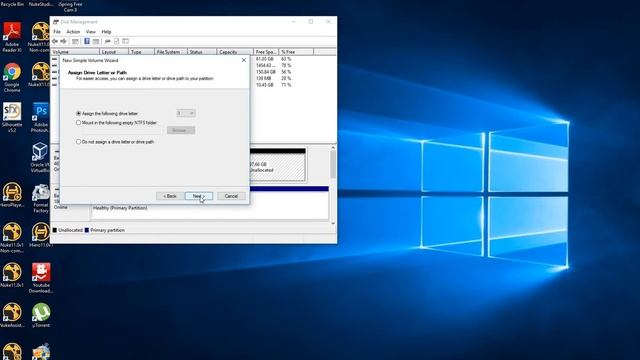
Task: Click Back arrow in Disk Management toolbar
Action: [x=55, y=41]
